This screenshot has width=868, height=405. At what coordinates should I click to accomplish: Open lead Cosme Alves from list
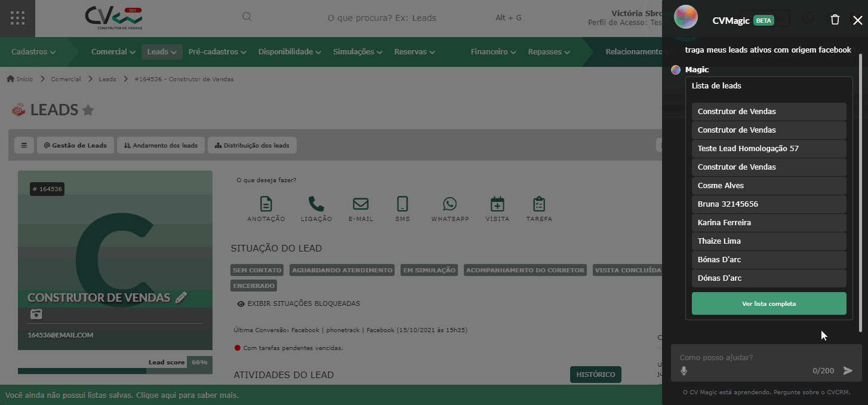(x=769, y=185)
